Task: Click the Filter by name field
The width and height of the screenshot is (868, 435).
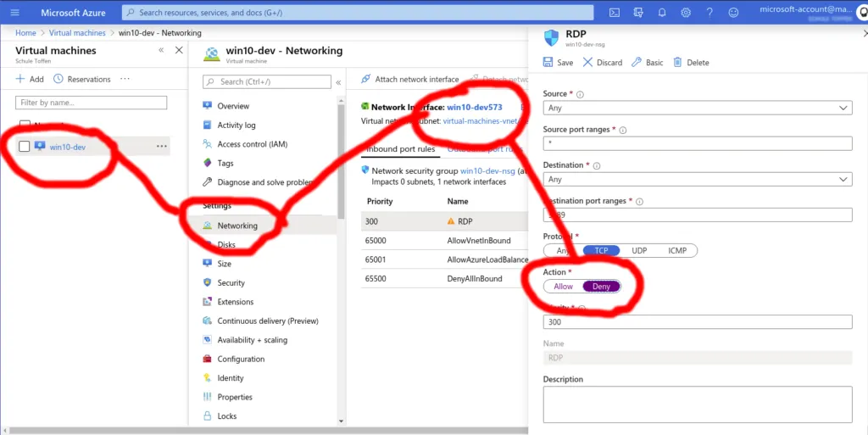Action: [91, 103]
